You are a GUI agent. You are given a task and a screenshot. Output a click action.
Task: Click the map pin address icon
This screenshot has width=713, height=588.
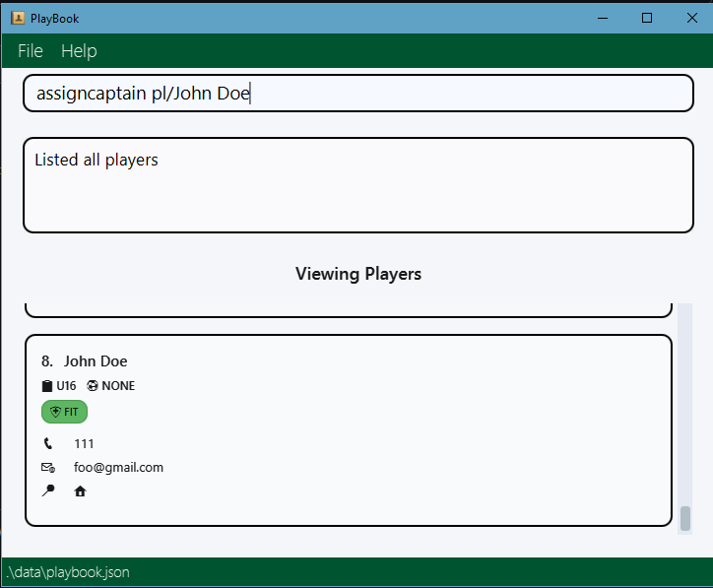(48, 490)
